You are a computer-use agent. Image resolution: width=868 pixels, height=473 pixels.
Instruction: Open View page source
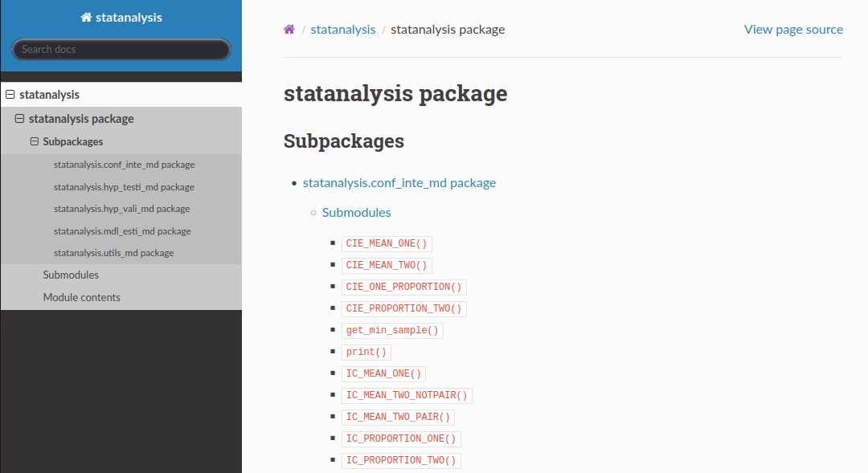coord(793,29)
